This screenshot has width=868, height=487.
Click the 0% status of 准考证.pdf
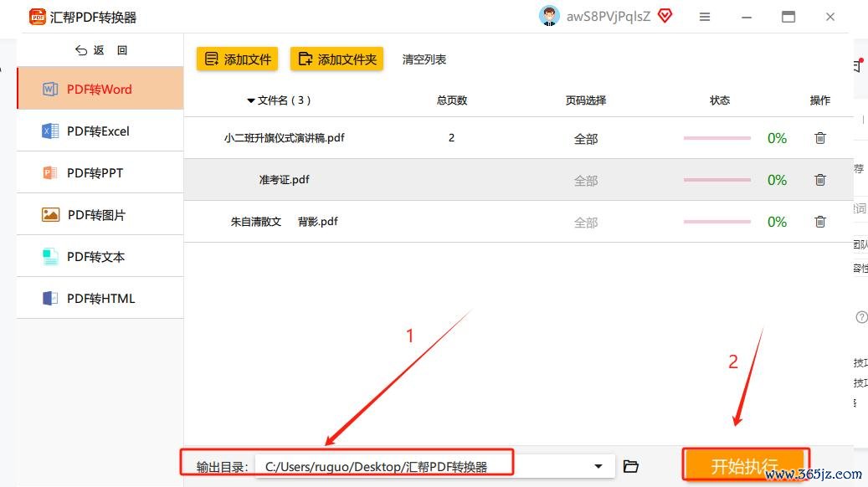pyautogui.click(x=777, y=181)
